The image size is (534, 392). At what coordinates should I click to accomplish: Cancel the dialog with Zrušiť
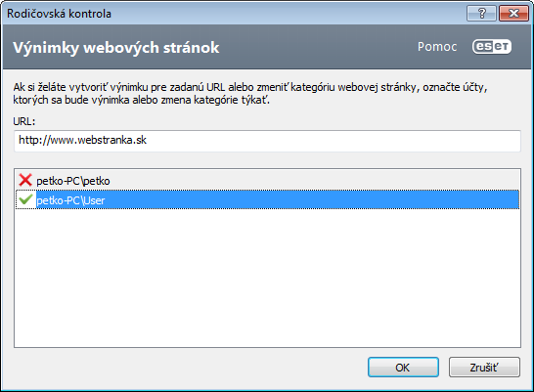click(x=484, y=368)
